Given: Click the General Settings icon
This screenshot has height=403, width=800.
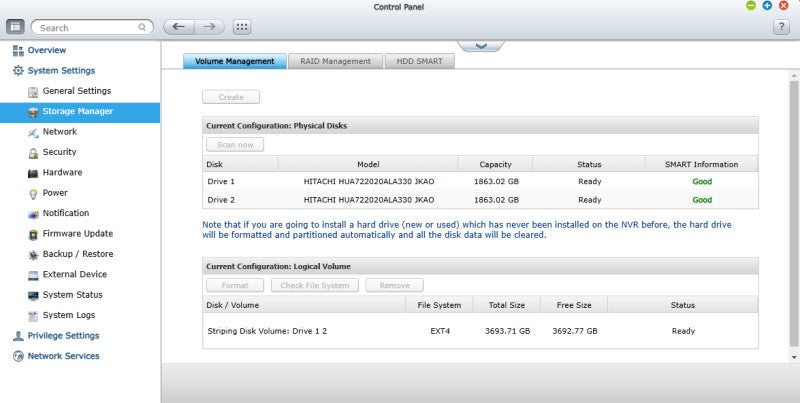Looking at the screenshot, I should pos(33,91).
